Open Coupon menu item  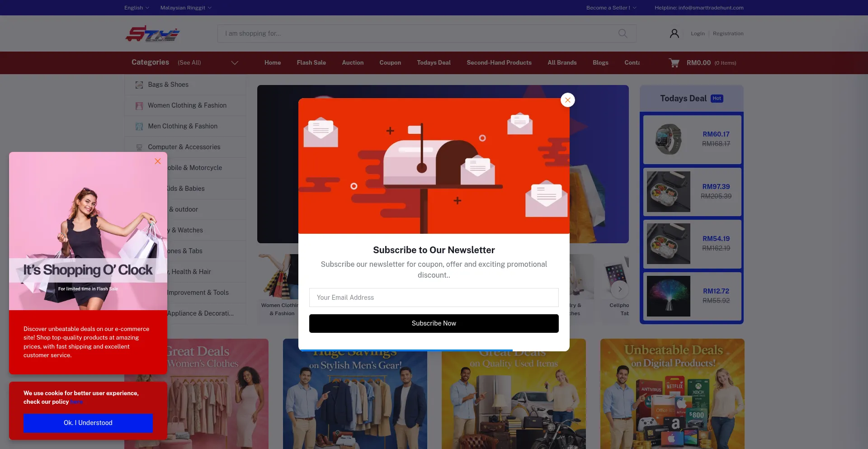[390, 63]
